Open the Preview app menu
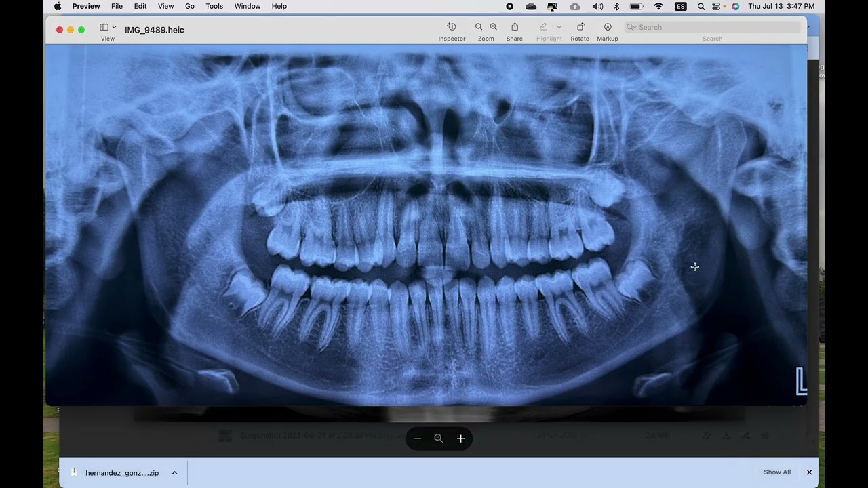 point(86,6)
